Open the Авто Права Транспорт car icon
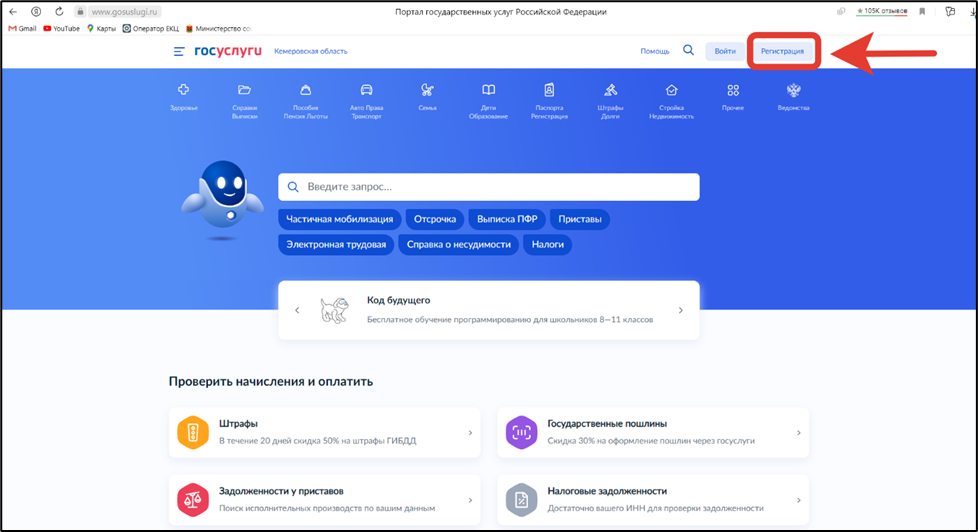This screenshot has height=532, width=978. point(366,90)
